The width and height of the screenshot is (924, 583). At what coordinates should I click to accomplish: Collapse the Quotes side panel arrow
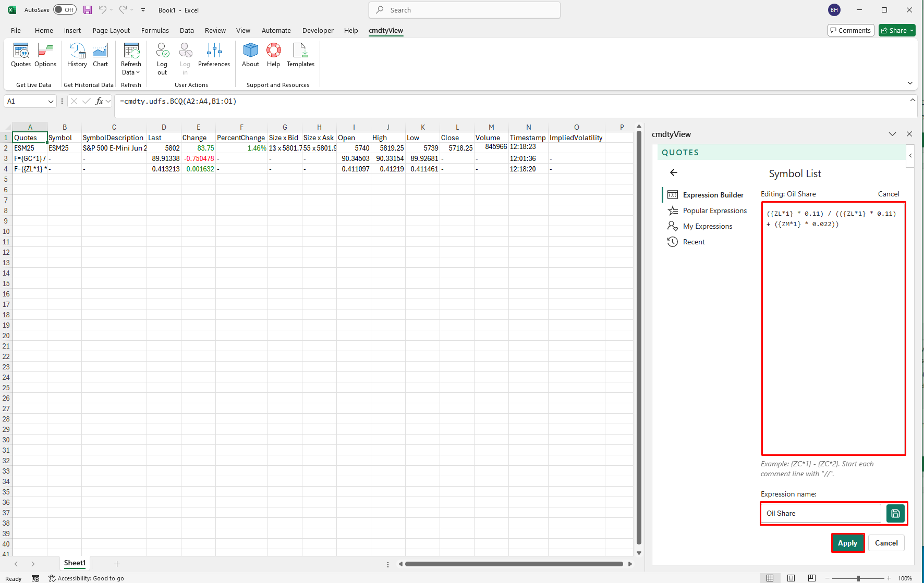pos(910,155)
